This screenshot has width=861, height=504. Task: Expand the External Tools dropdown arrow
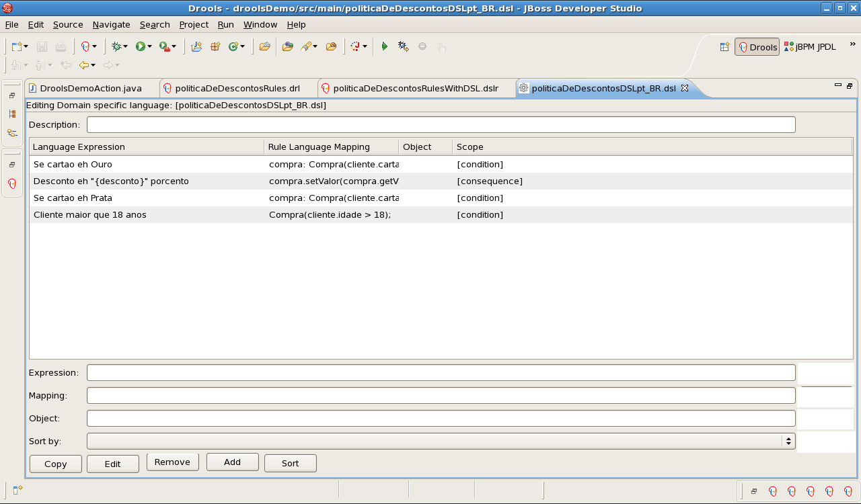click(173, 46)
